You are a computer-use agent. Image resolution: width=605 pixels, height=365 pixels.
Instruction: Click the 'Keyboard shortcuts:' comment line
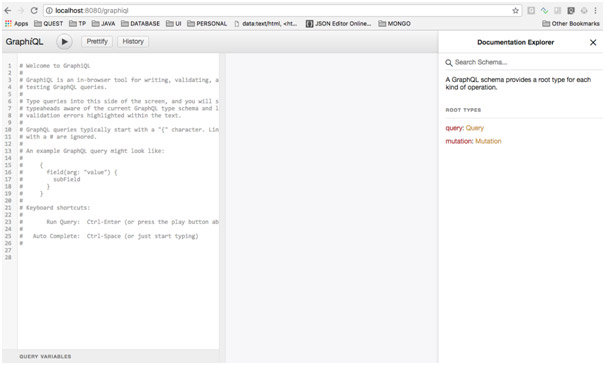(55, 208)
